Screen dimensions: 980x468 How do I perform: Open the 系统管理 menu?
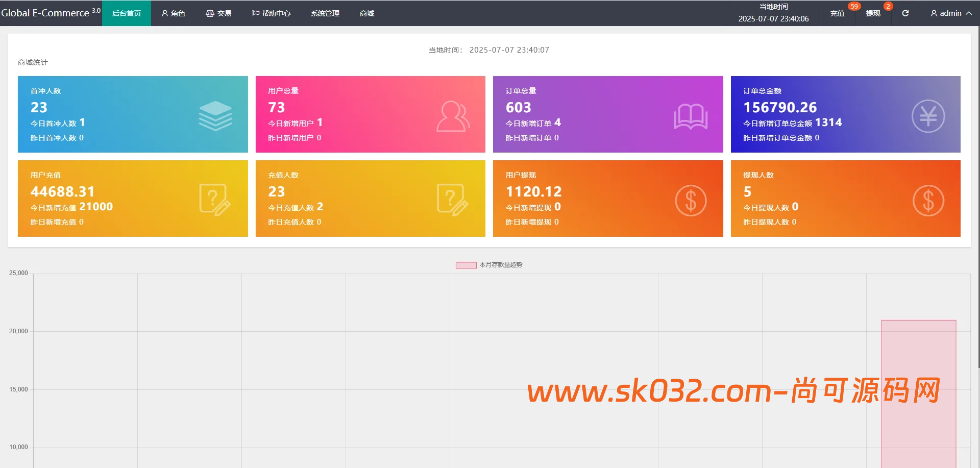325,13
